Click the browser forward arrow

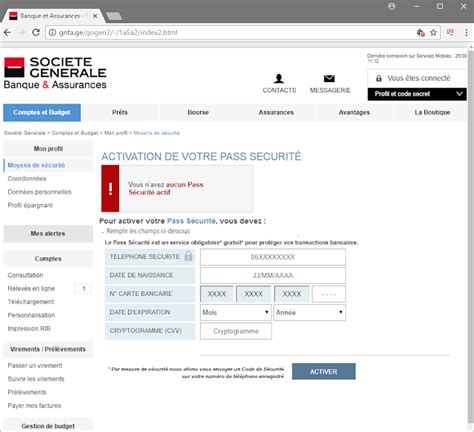22,32
